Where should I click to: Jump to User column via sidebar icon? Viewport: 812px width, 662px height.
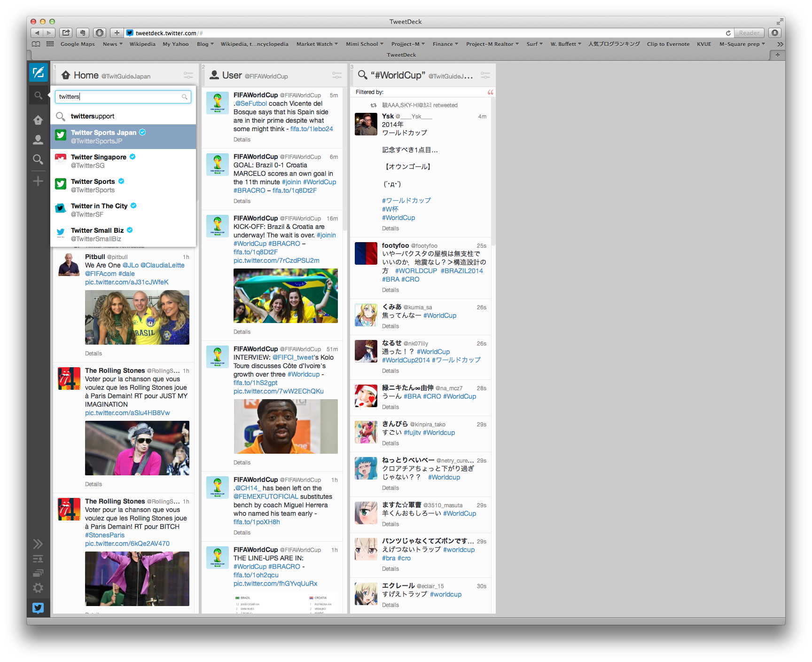click(x=38, y=140)
